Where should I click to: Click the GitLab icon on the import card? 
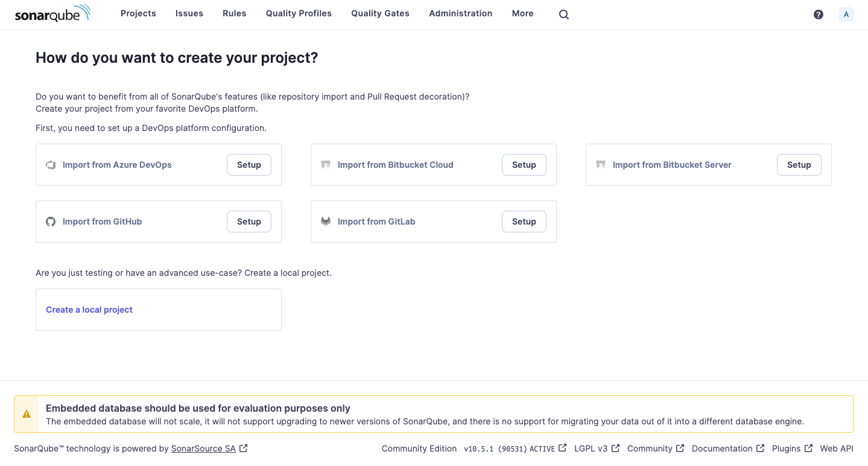click(326, 222)
